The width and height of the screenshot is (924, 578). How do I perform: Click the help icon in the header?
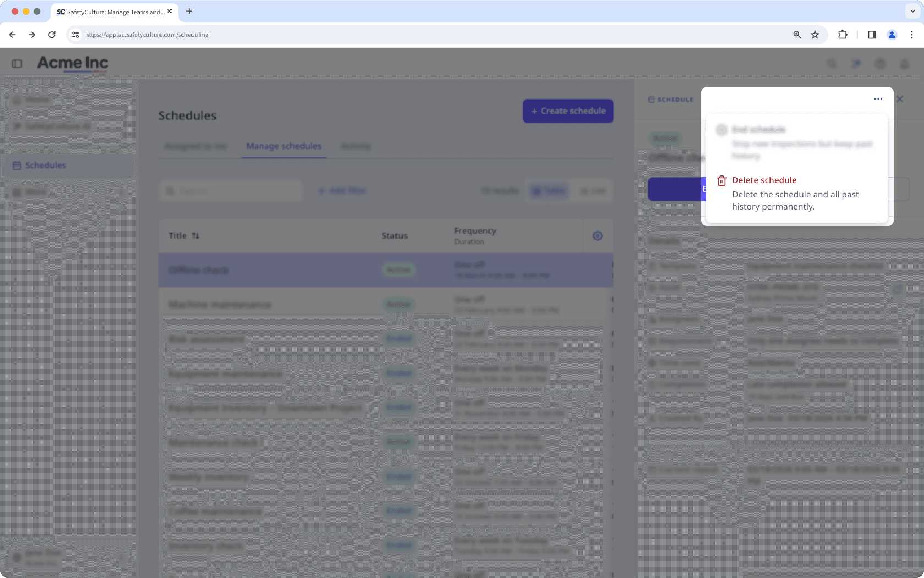pos(880,64)
